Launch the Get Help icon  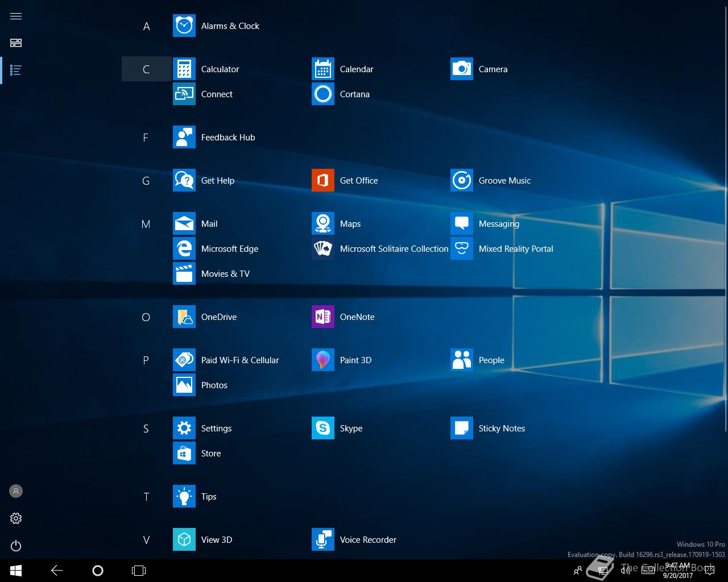coord(184,181)
